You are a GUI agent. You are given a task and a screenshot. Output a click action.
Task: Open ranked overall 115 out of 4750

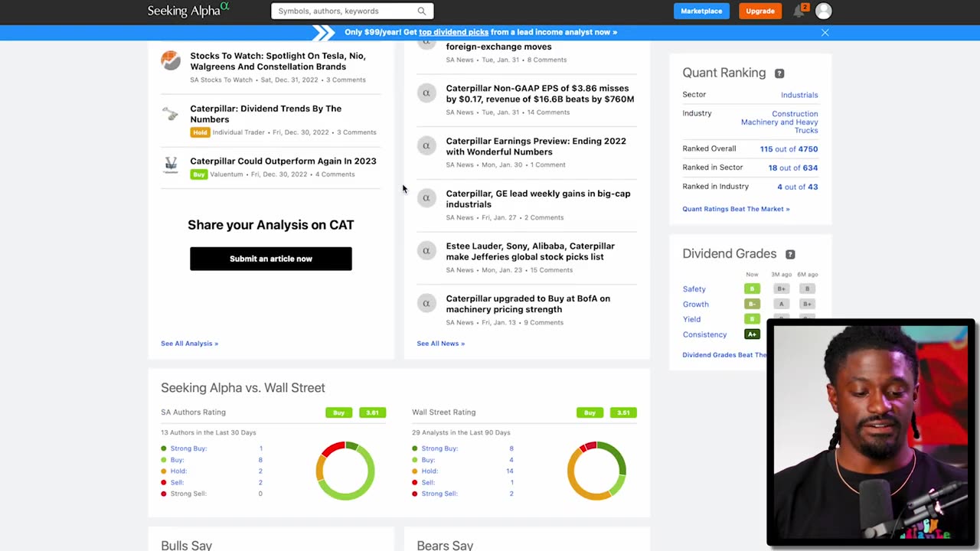pos(789,149)
